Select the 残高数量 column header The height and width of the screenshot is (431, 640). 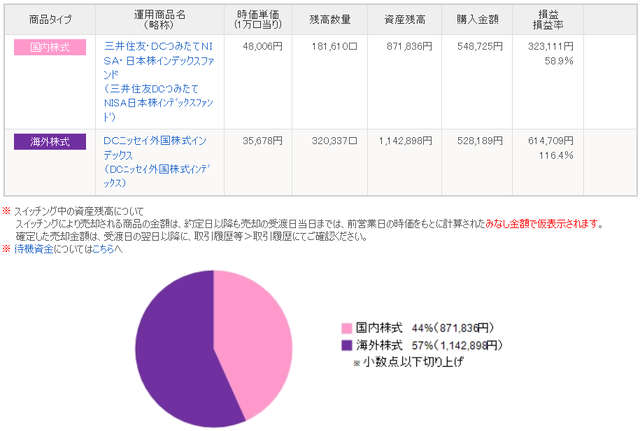tap(330, 20)
